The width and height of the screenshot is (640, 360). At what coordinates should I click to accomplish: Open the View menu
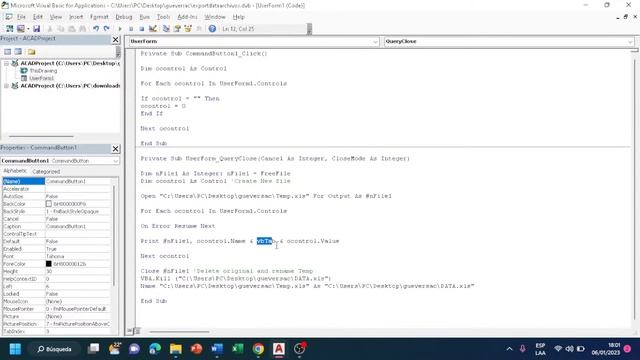56,17
